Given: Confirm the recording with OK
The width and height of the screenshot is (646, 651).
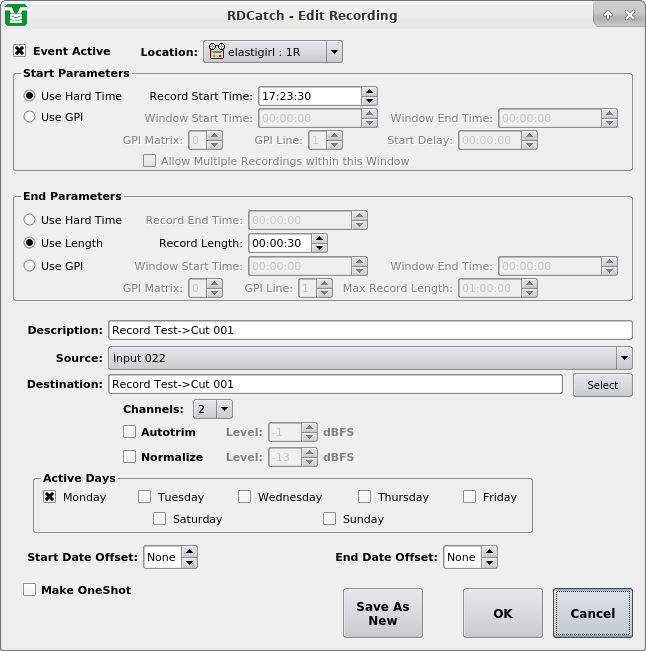Looking at the screenshot, I should point(502,613).
